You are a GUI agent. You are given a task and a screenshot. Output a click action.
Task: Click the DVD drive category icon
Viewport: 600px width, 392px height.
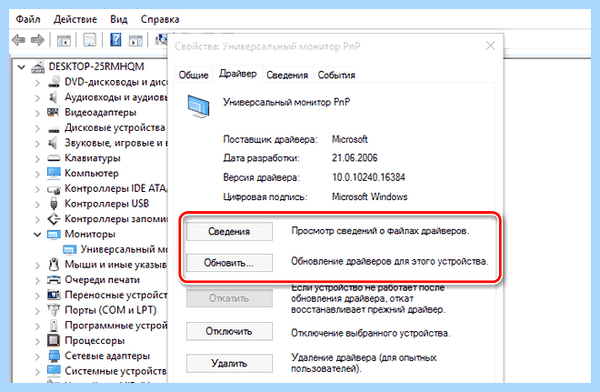coord(54,82)
